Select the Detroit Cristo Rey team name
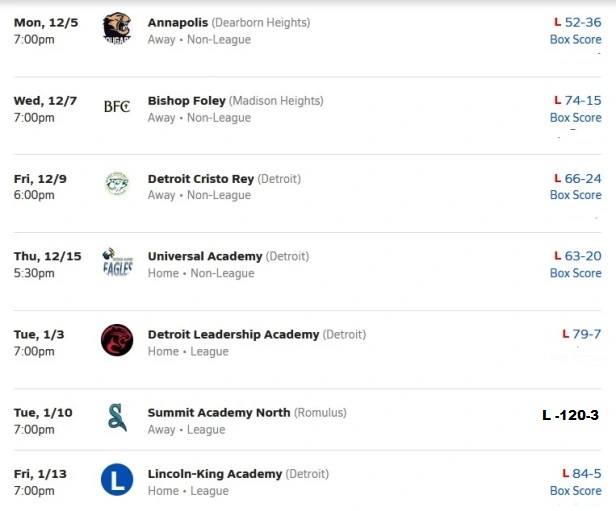This screenshot has height=511, width=616. click(201, 178)
